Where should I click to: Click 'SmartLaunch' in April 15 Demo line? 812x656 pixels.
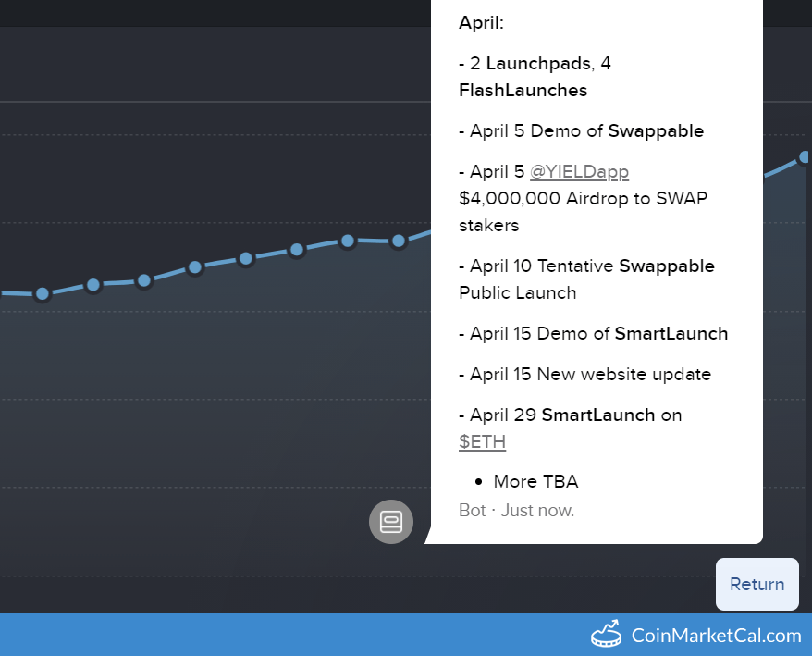(671, 333)
